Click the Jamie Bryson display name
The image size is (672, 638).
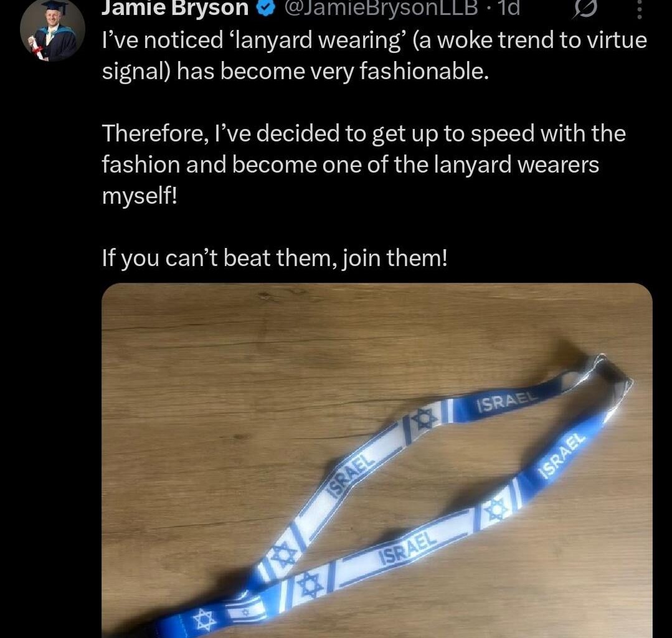click(175, 7)
